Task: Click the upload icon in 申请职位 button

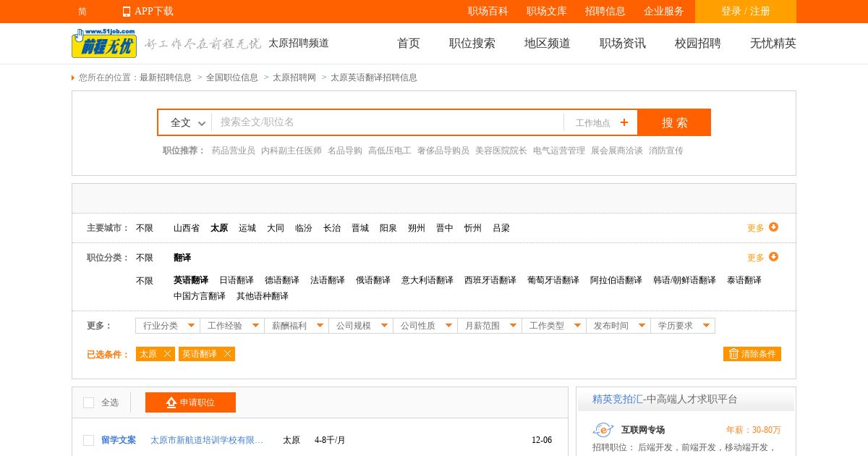Action: 171,402
